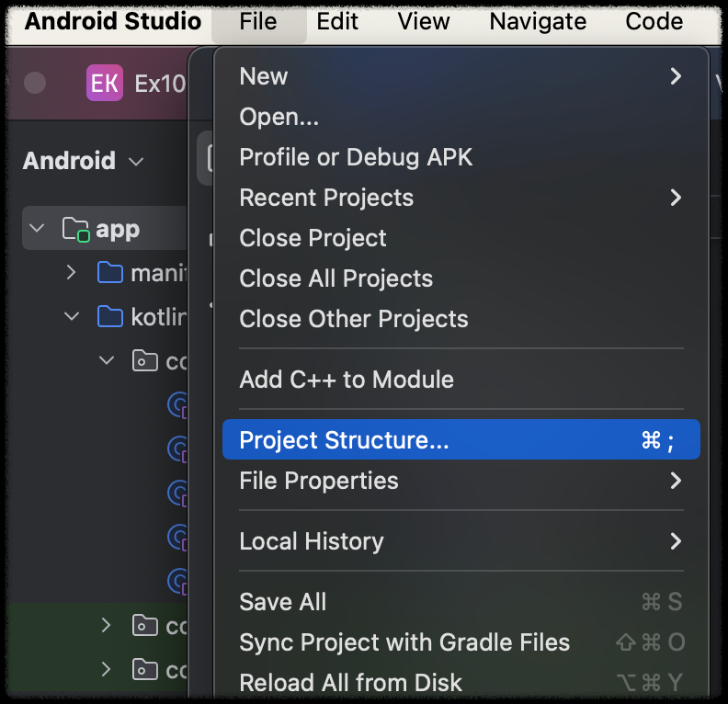Click the manifests folder icon
The image size is (728, 704).
(110, 272)
